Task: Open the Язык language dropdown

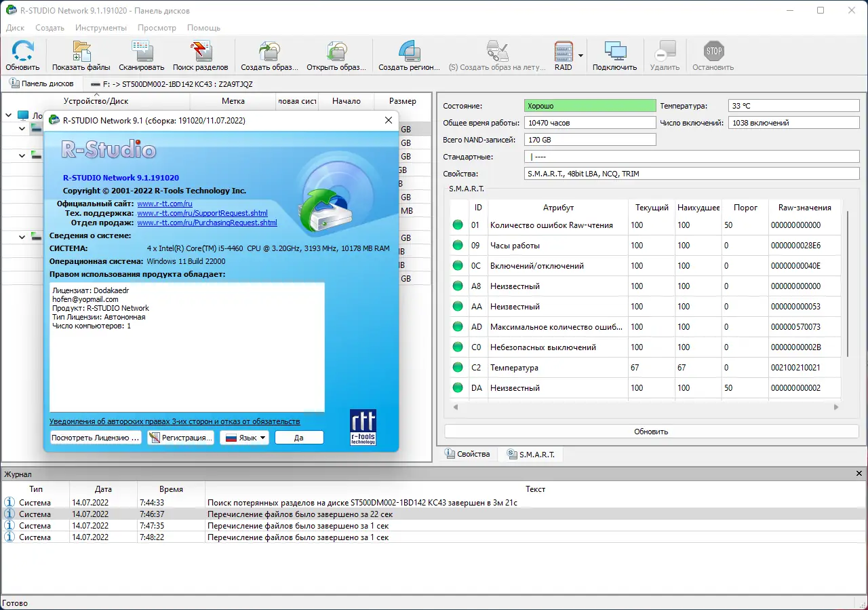Action: (x=244, y=438)
